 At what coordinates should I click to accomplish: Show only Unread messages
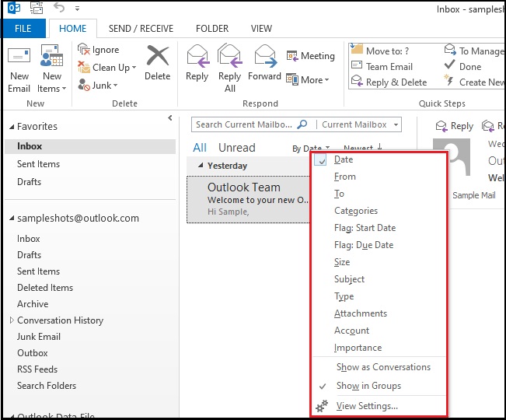coord(236,148)
